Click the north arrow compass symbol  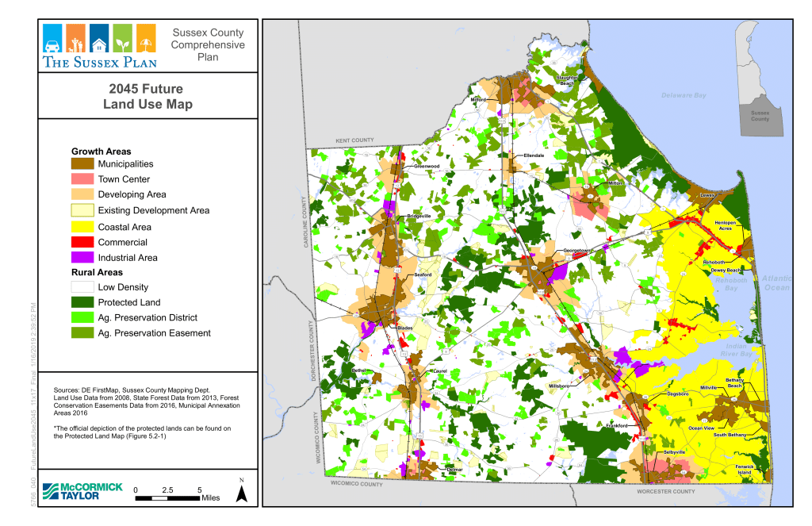[x=243, y=491]
